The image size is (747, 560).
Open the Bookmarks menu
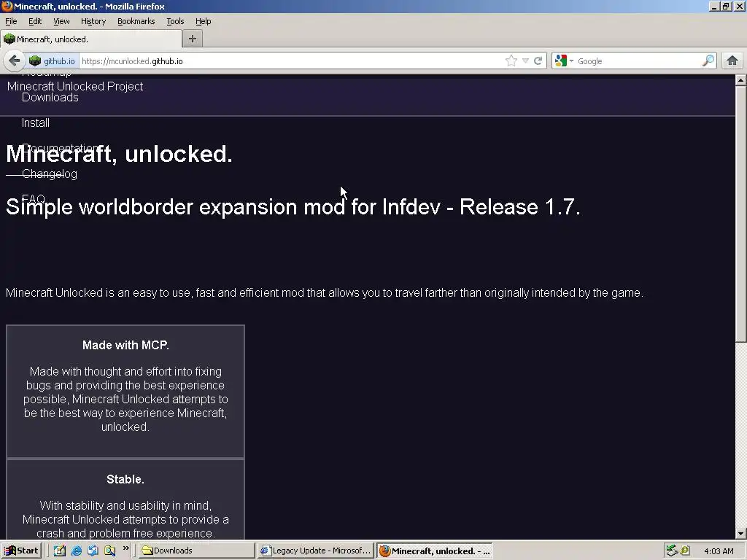click(x=136, y=21)
